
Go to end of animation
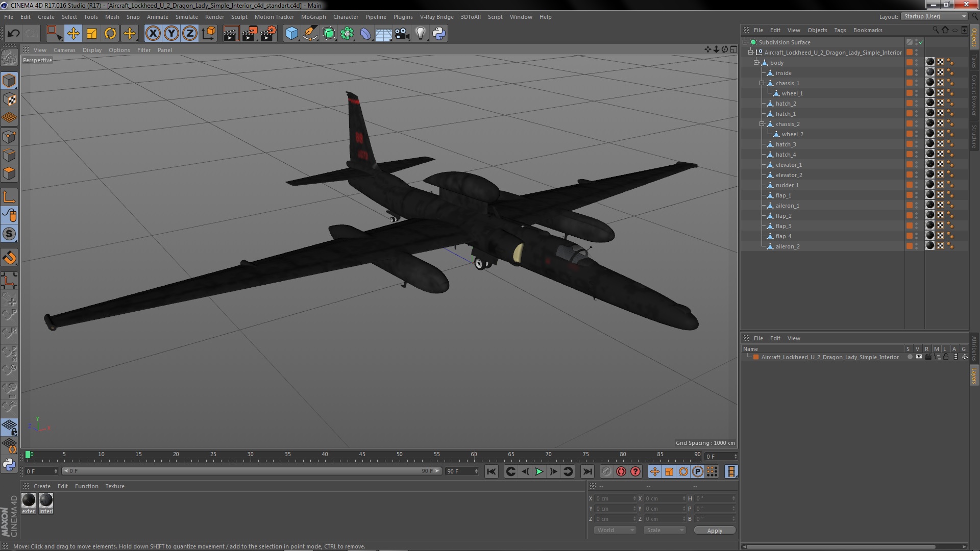587,472
